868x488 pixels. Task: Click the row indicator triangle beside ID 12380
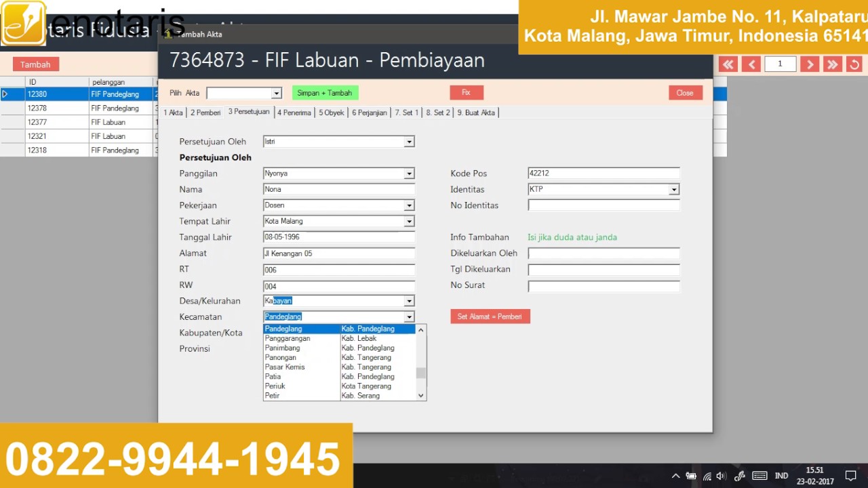5,94
